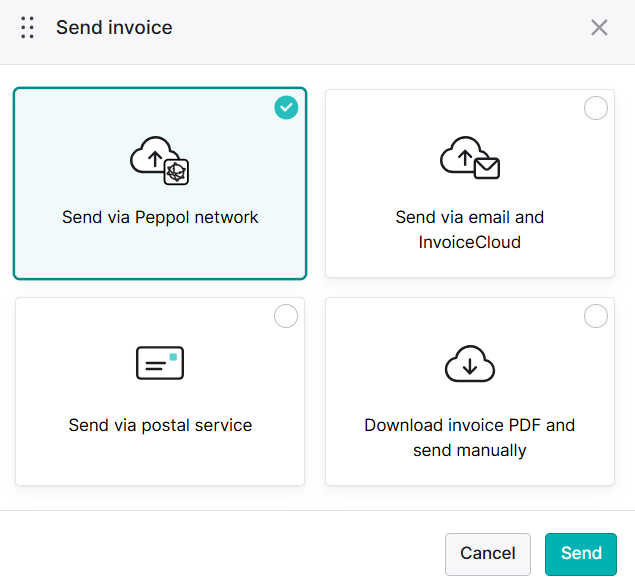Screen dimensions: 635x585
Task: Click the email cloud upload icon
Action: (x=470, y=158)
